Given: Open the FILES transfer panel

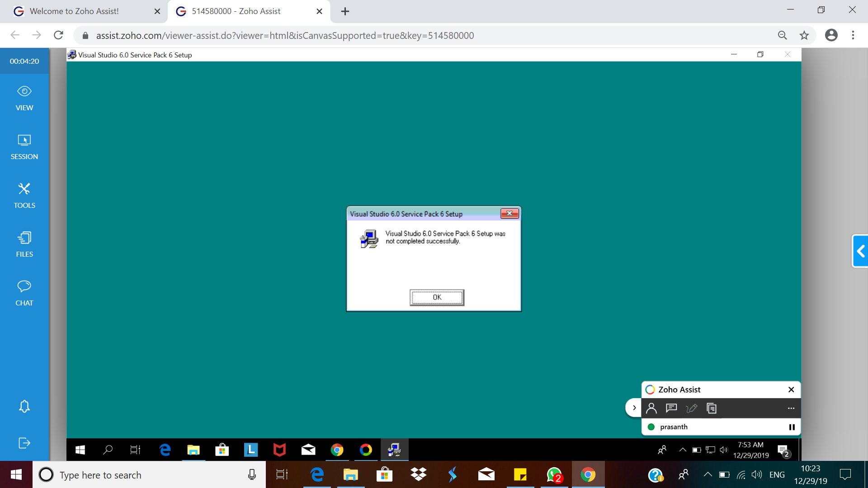Looking at the screenshot, I should click(24, 244).
